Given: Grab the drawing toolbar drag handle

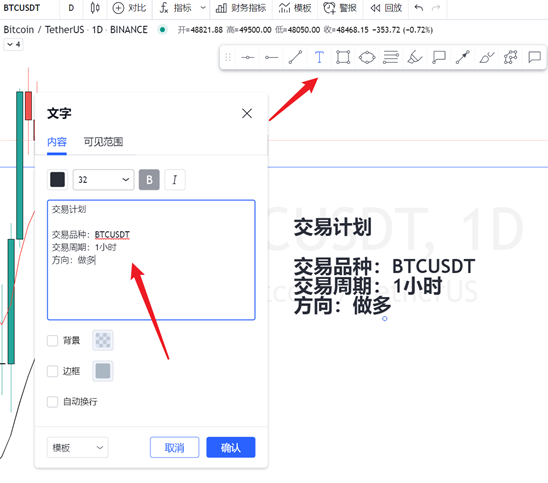Looking at the screenshot, I should point(228,57).
